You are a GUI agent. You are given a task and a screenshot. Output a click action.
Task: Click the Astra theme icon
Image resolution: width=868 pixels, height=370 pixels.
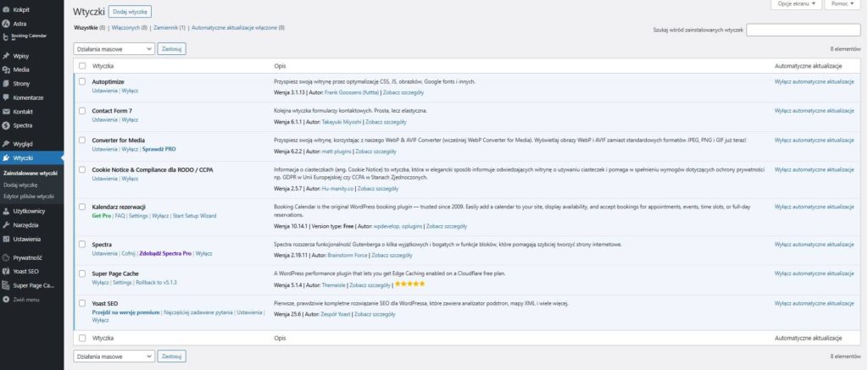pos(6,23)
